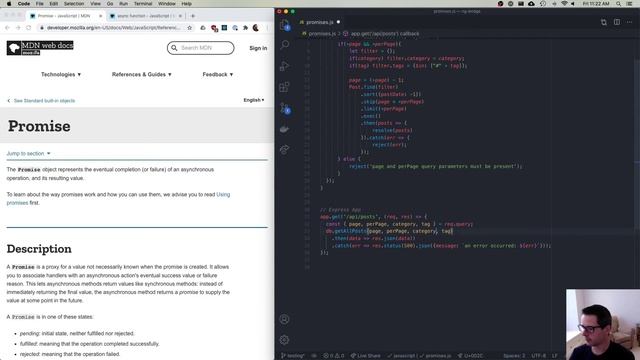Click the MDN web docs logo

click(x=40, y=48)
